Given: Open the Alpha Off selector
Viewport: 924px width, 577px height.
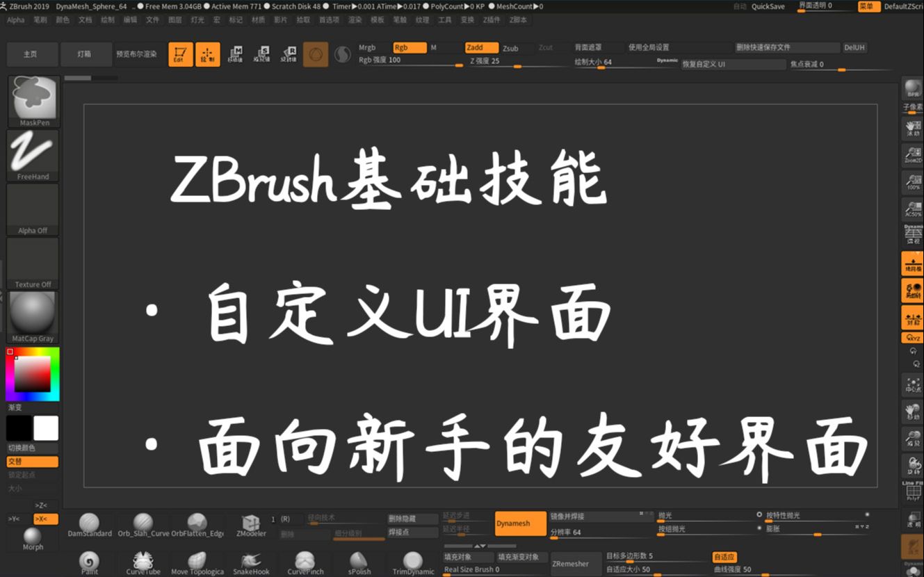Looking at the screenshot, I should 33,210.
